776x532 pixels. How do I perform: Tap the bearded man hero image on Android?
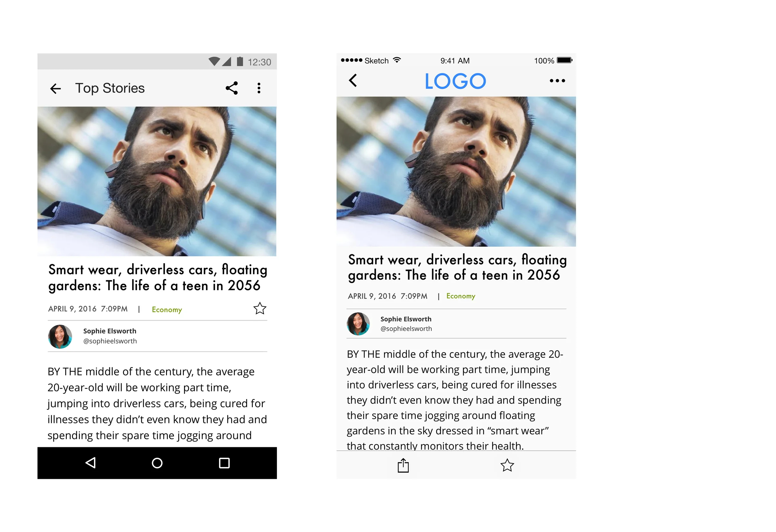(x=157, y=181)
